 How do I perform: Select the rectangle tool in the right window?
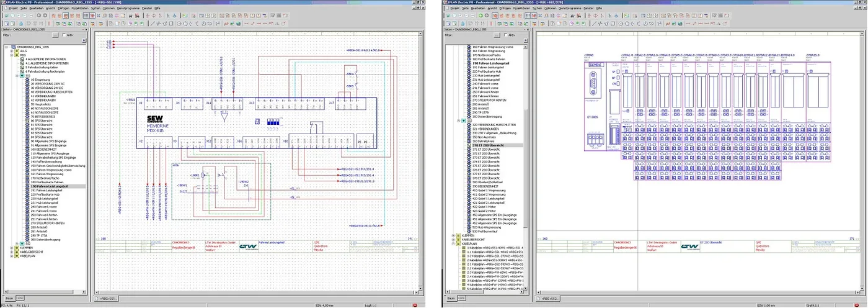(x=613, y=24)
